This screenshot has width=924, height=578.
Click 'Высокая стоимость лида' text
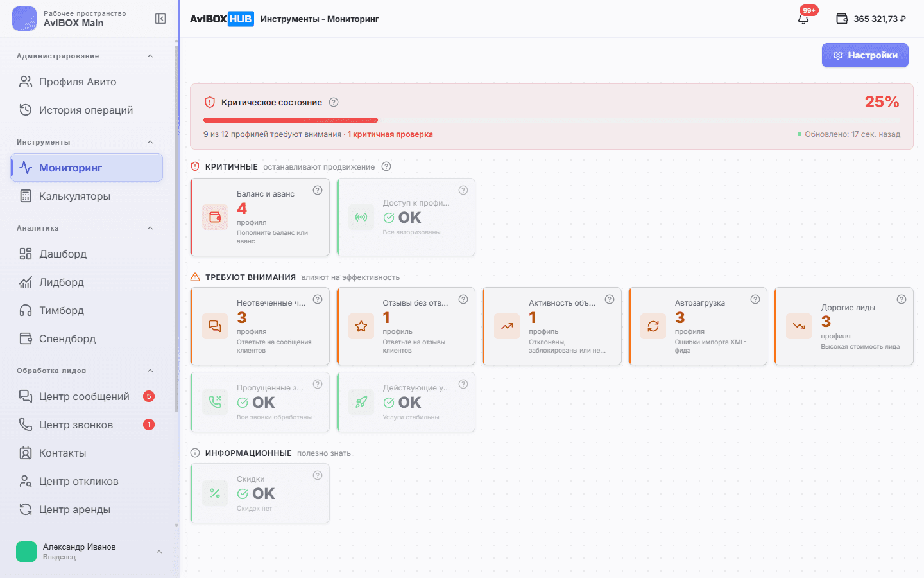click(860, 347)
